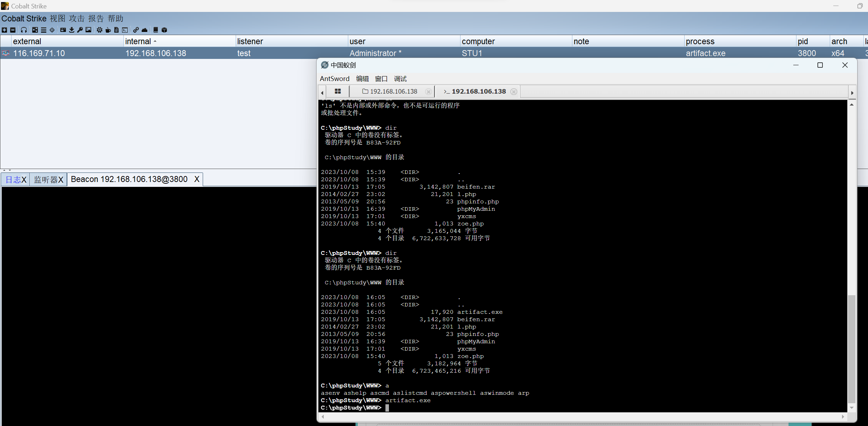Open Java applet attack coffee cup icon

(108, 30)
